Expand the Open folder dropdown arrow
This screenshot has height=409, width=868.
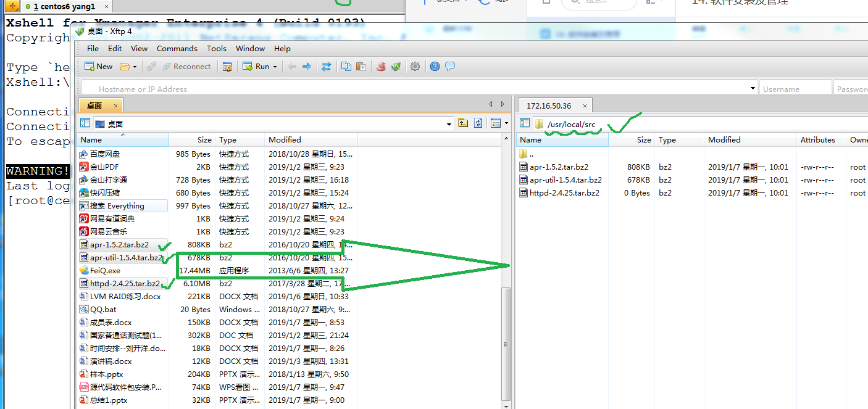135,67
